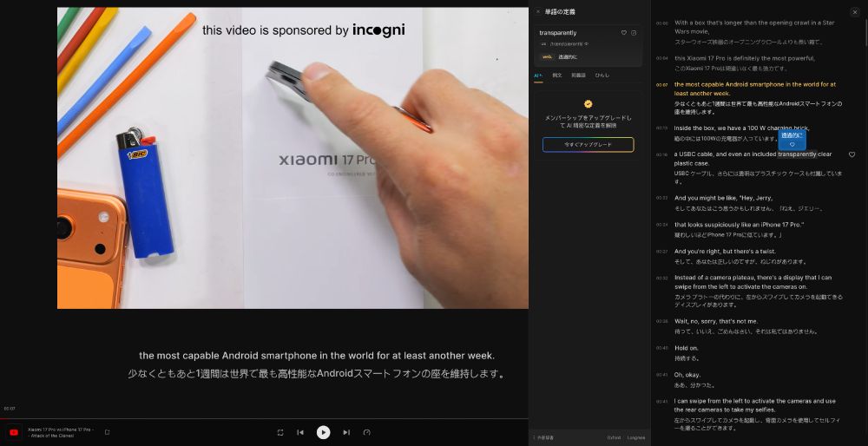Click the YouTube source icon
This screenshot has width=868, height=446.
click(14, 432)
